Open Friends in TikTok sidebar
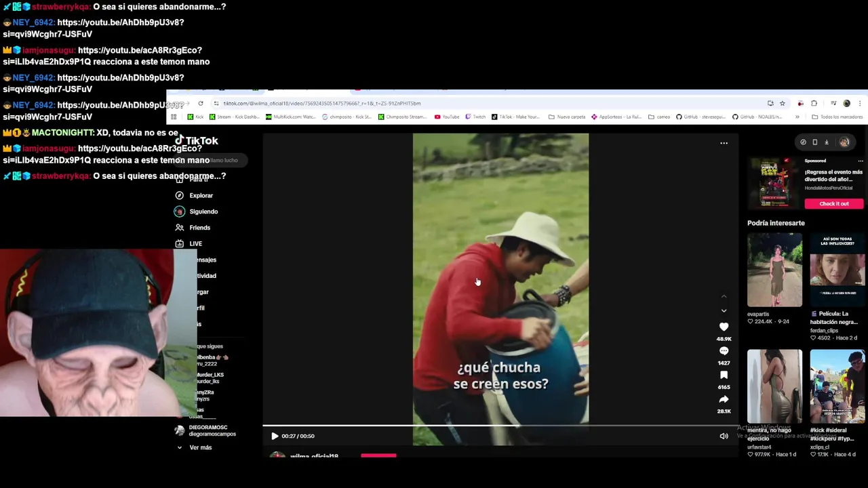 [199, 228]
